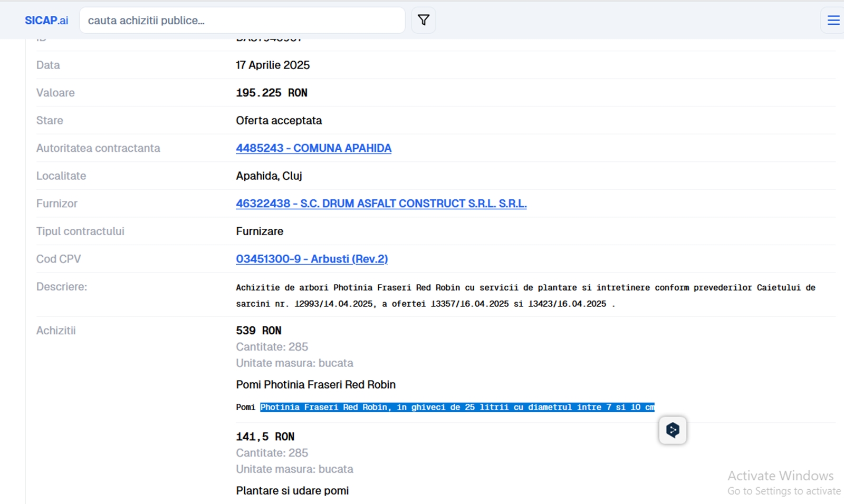Click the date value 17 Aprilie 2025

273,65
